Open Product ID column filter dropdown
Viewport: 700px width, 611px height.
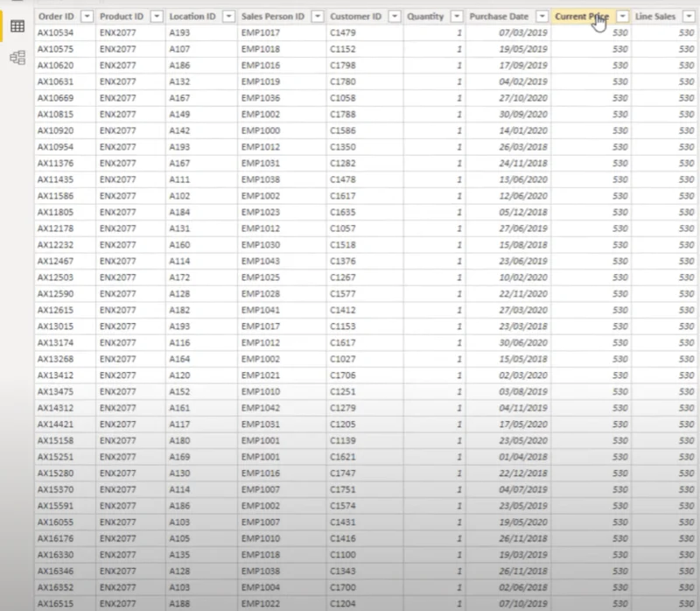tap(157, 17)
